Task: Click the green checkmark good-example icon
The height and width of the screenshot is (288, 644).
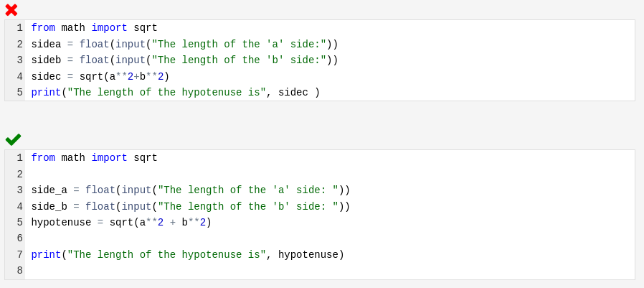Action: 13,139
